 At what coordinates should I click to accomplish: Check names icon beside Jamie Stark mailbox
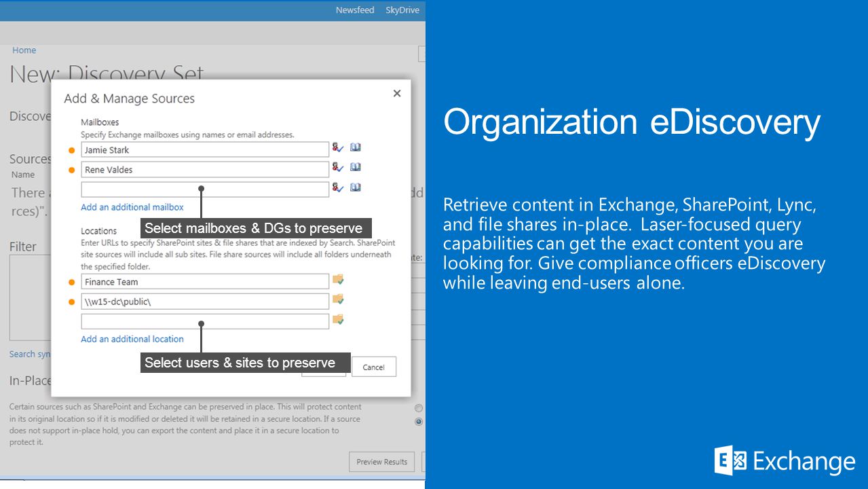[x=337, y=147]
